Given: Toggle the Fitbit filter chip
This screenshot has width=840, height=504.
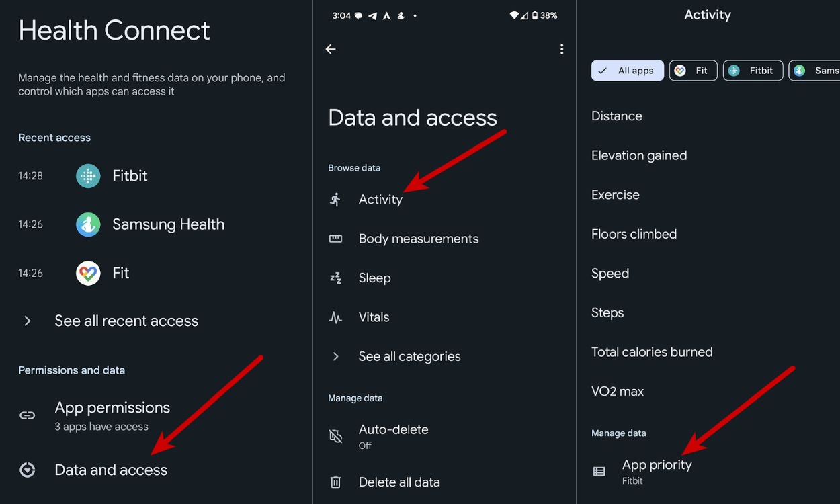Looking at the screenshot, I should coord(753,70).
